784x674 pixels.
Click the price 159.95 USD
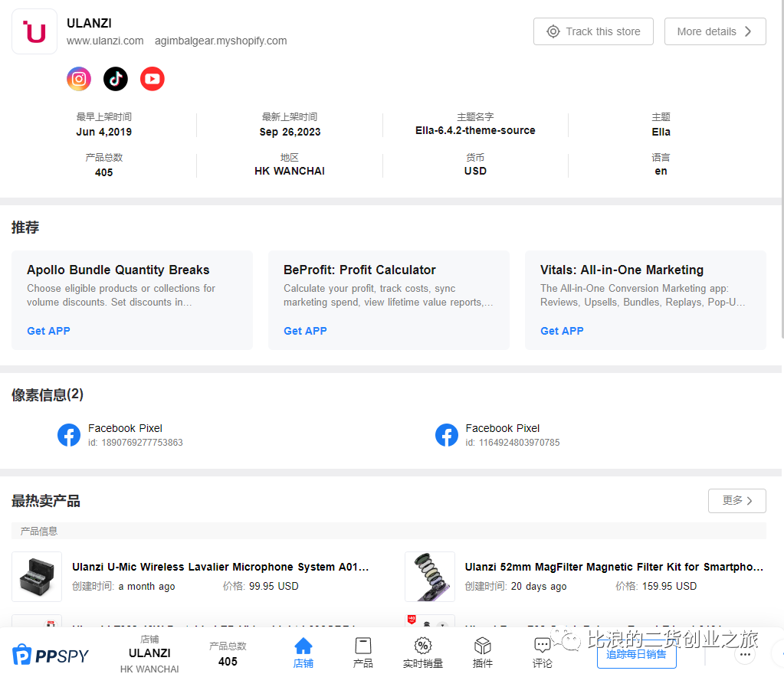click(669, 586)
